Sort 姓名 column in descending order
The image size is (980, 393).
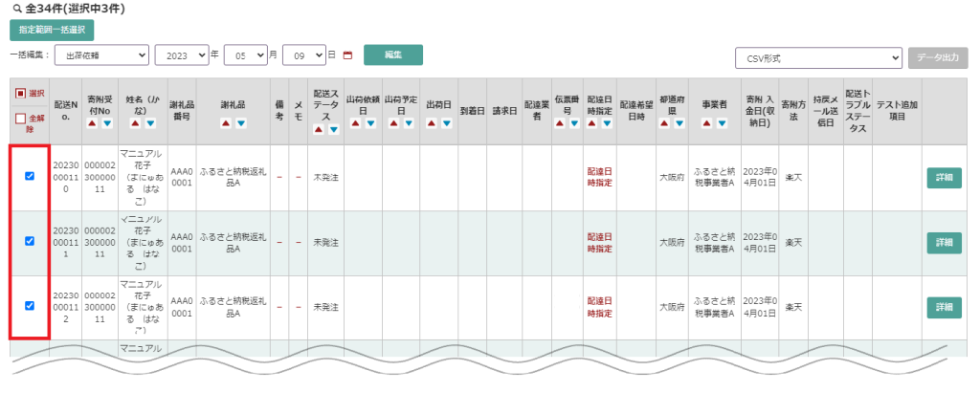tap(150, 123)
